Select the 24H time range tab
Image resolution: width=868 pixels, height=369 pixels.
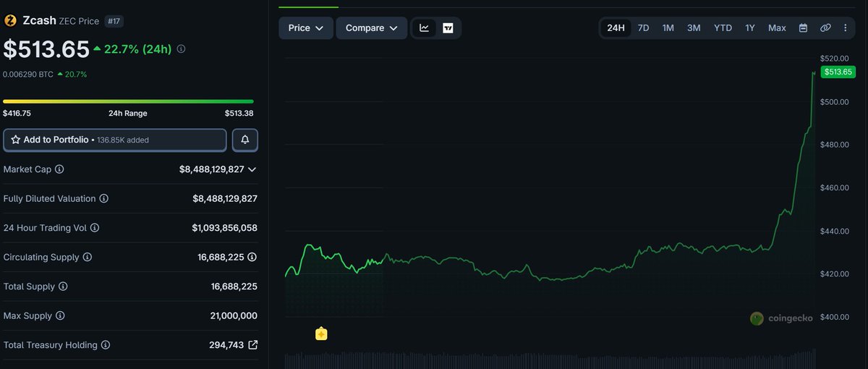pyautogui.click(x=616, y=28)
